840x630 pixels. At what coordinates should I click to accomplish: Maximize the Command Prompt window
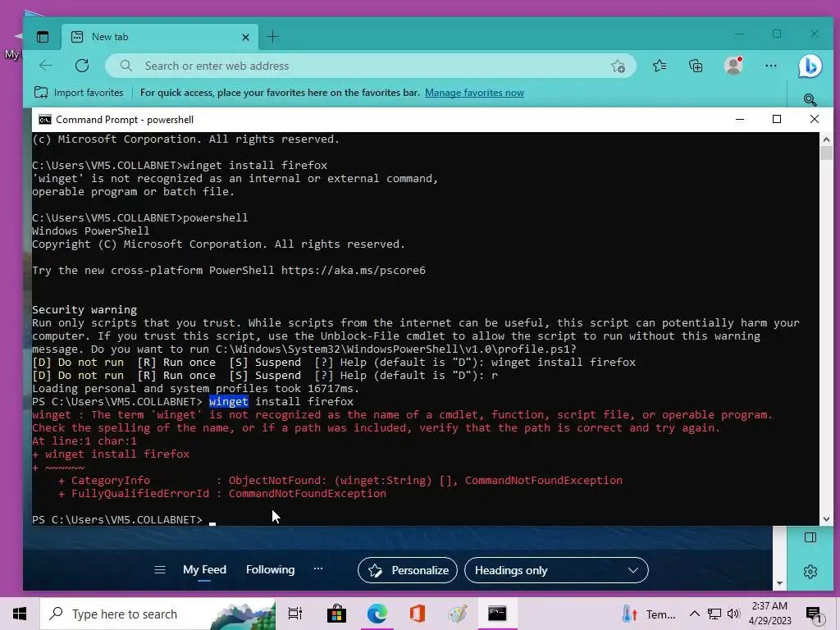(x=777, y=119)
